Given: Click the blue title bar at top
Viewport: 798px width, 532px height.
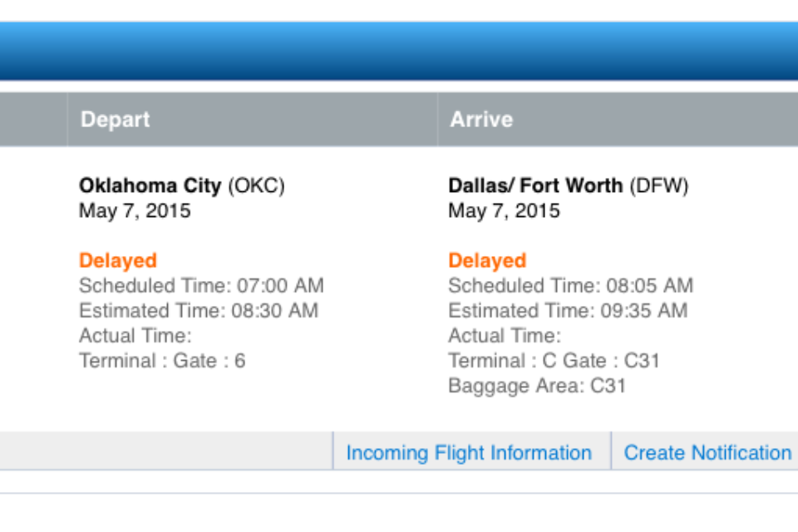Looking at the screenshot, I should (399, 50).
